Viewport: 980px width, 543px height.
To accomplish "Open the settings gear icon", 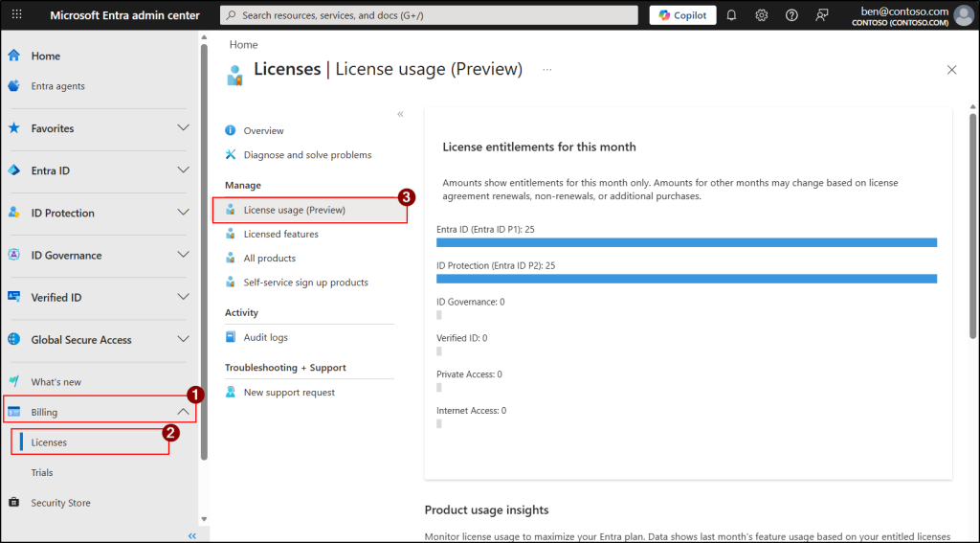I will 761,15.
